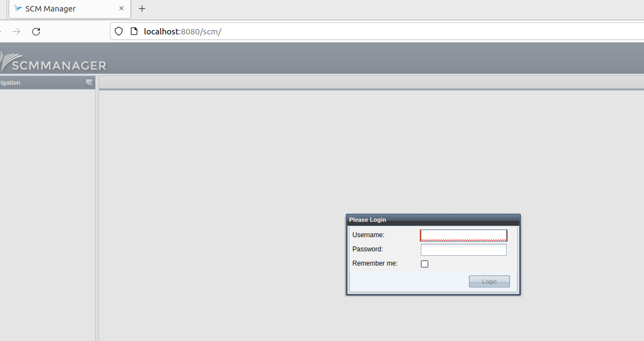Go forward with the browser arrow icon
This screenshot has width=644, height=341.
(16, 32)
